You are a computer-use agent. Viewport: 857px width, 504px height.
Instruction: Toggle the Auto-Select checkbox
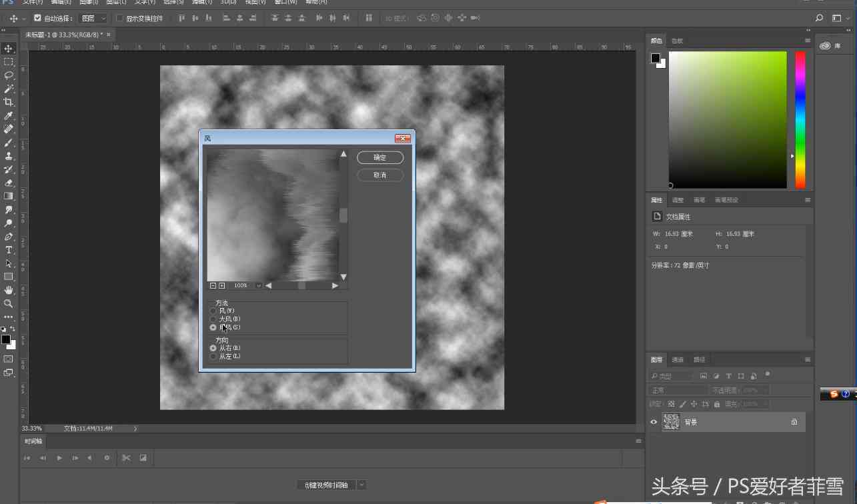[37, 18]
